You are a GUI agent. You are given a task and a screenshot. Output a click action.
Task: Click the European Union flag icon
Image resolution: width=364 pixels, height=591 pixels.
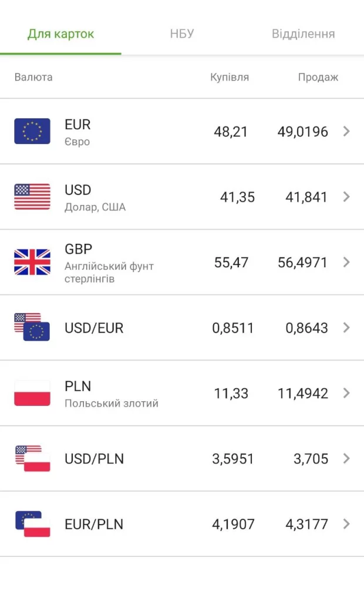click(x=32, y=131)
